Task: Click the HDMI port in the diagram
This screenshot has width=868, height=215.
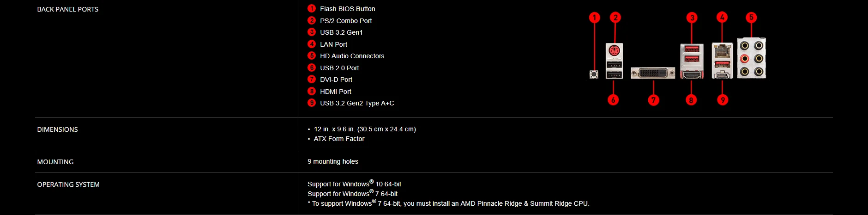Action: (x=691, y=75)
